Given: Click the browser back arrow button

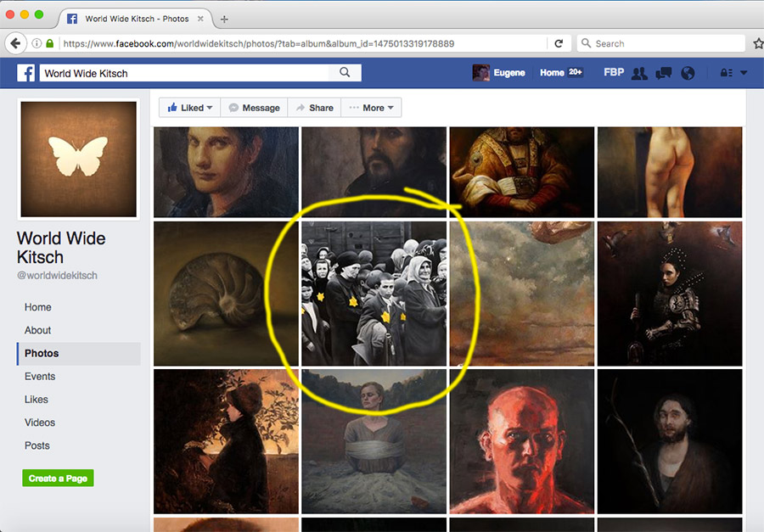Looking at the screenshot, I should (x=15, y=43).
